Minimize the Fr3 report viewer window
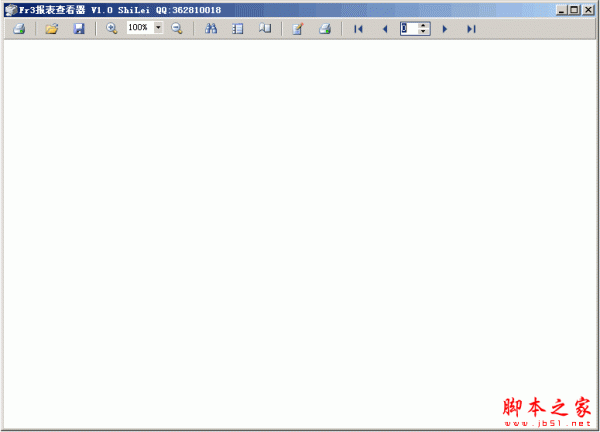 tap(561, 10)
